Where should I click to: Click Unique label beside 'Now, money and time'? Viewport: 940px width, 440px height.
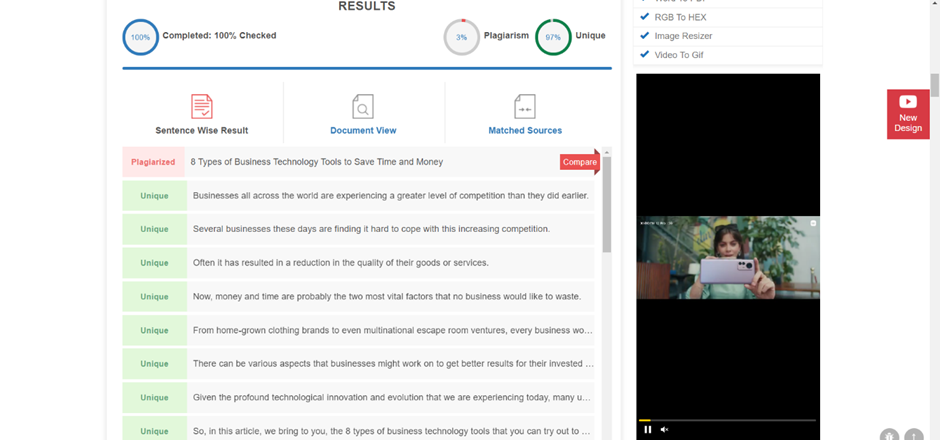(155, 296)
